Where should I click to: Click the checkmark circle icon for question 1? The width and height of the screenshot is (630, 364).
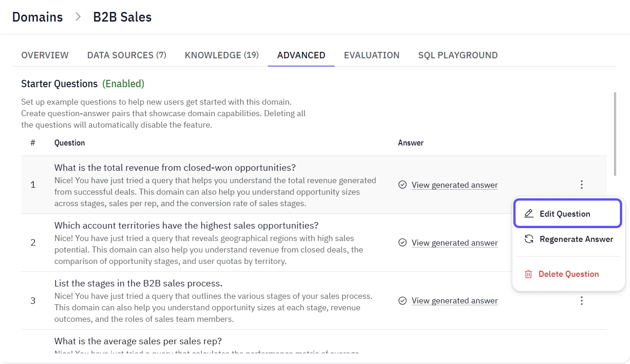click(402, 185)
